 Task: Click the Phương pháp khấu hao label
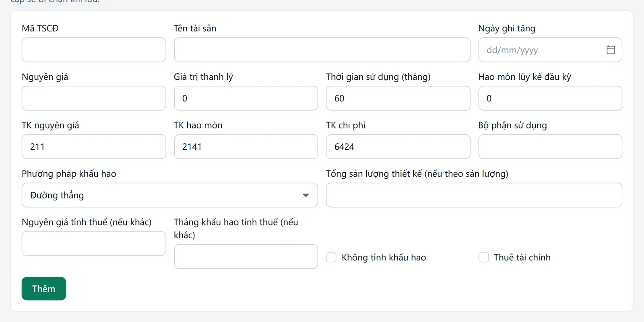tap(69, 173)
